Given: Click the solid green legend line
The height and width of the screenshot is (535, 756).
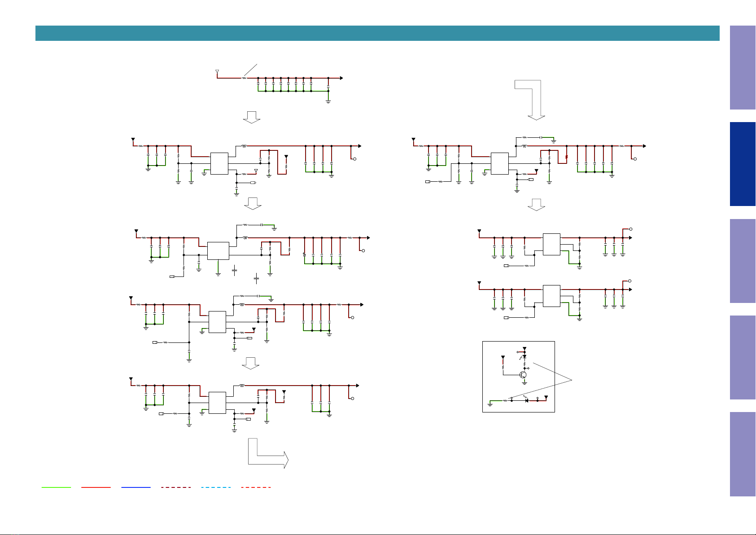Looking at the screenshot, I should (56, 487).
